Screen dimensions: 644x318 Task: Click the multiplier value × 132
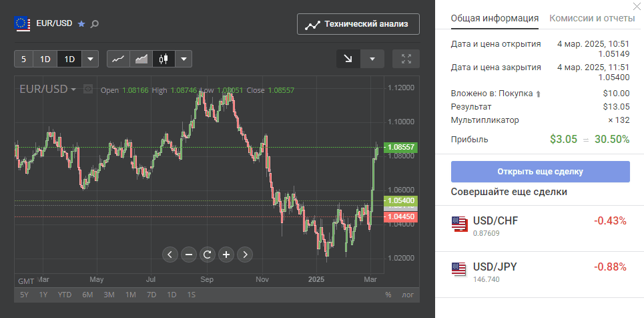(619, 120)
